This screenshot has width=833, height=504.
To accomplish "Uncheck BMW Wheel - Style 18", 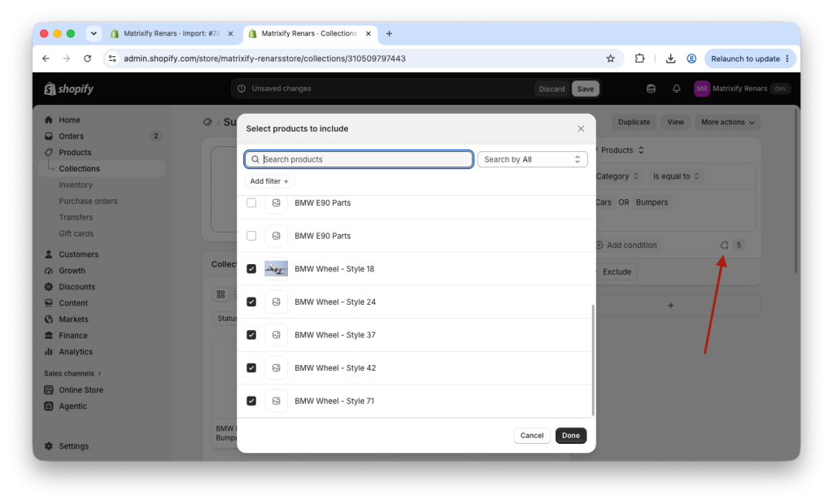I will pyautogui.click(x=251, y=269).
